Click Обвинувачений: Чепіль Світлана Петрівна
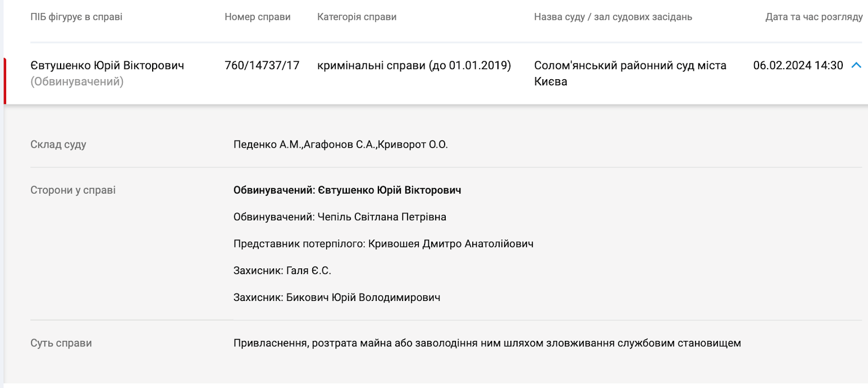The width and height of the screenshot is (868, 388). (340, 217)
